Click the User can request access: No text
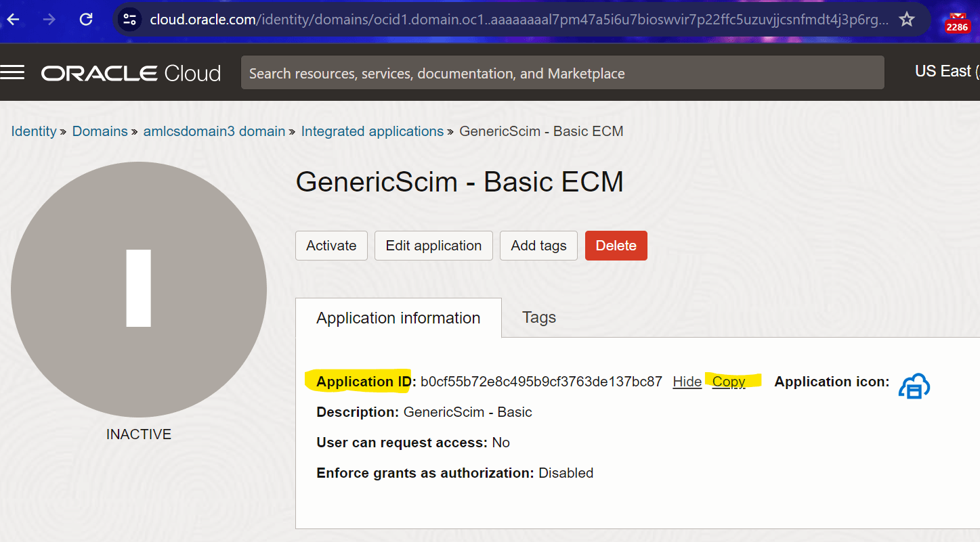The width and height of the screenshot is (980, 542). (x=413, y=443)
